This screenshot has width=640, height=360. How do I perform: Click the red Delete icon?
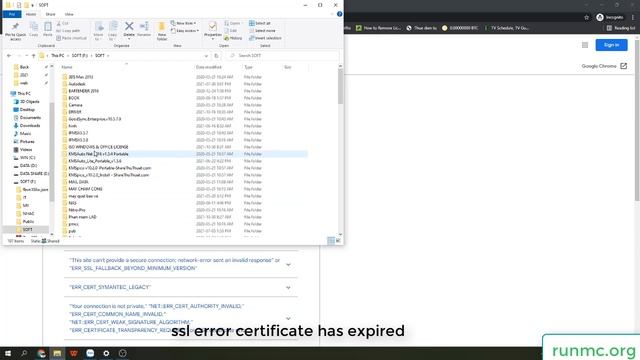pyautogui.click(x=129, y=29)
